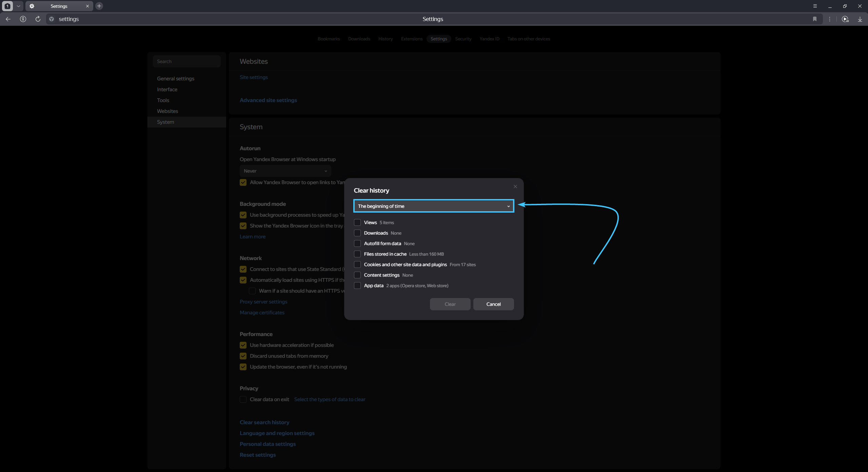
Task: Switch to the Downloads top tab
Action: [x=359, y=39]
